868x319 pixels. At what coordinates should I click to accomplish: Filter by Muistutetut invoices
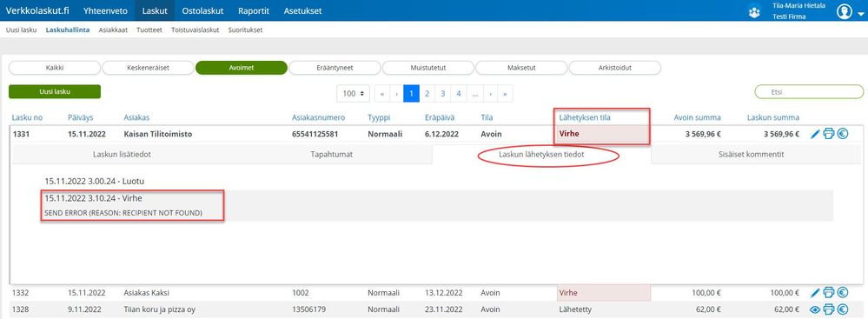(427, 68)
